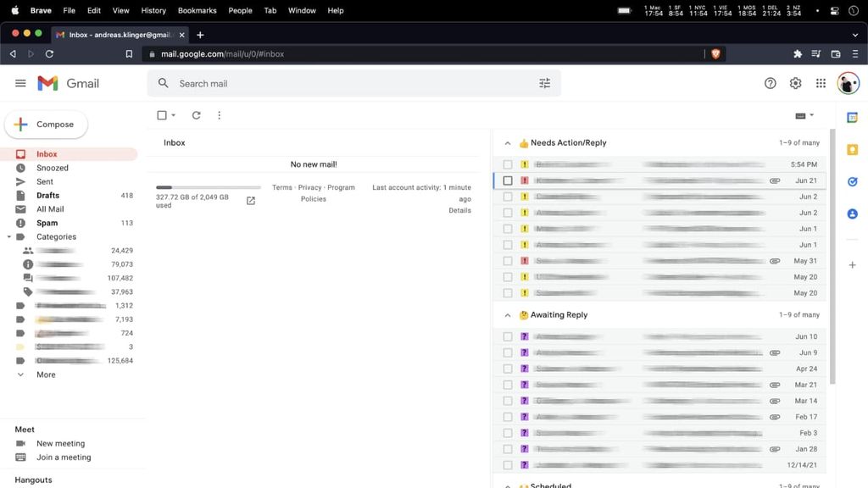Open the Google apps grid
This screenshot has width=868, height=488.
click(x=821, y=83)
